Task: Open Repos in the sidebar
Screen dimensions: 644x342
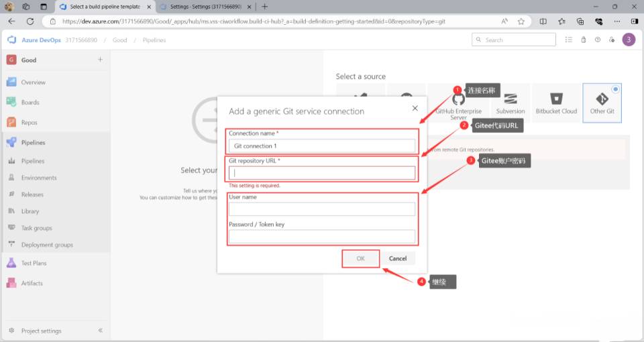Action: (29, 122)
